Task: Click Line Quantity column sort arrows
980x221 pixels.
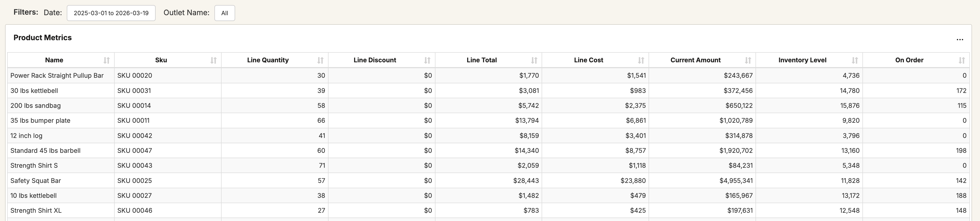Action: pos(320,60)
